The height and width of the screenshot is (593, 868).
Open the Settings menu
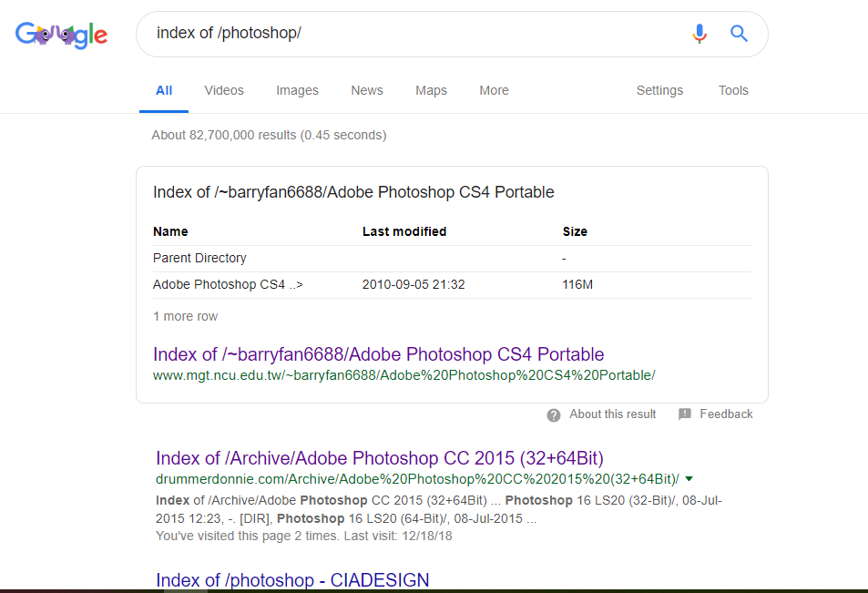[659, 90]
